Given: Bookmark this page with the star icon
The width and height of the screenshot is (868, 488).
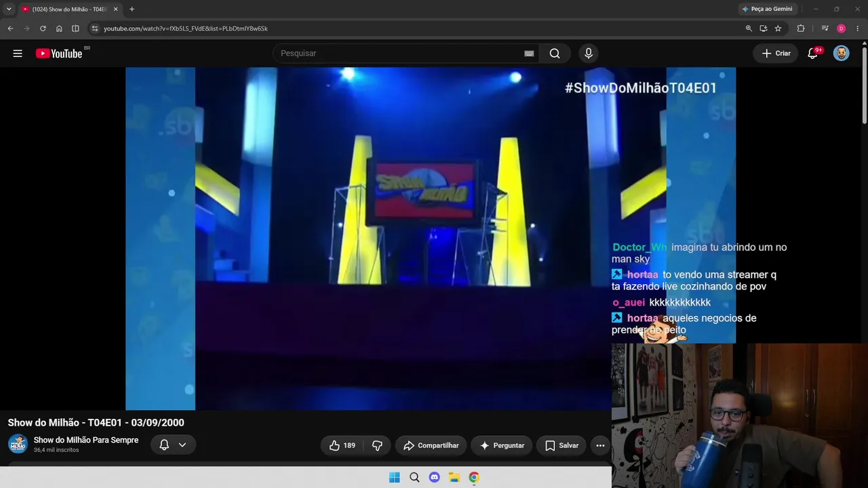Looking at the screenshot, I should click(x=778, y=28).
